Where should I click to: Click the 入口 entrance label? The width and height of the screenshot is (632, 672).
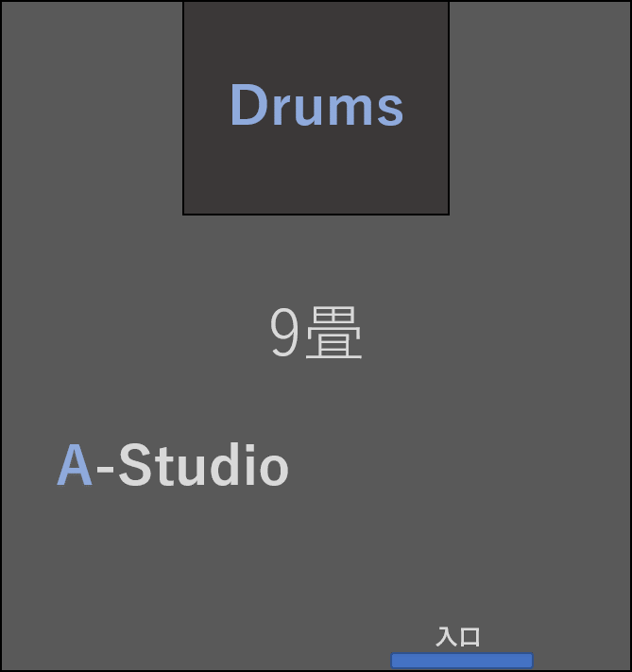click(458, 636)
